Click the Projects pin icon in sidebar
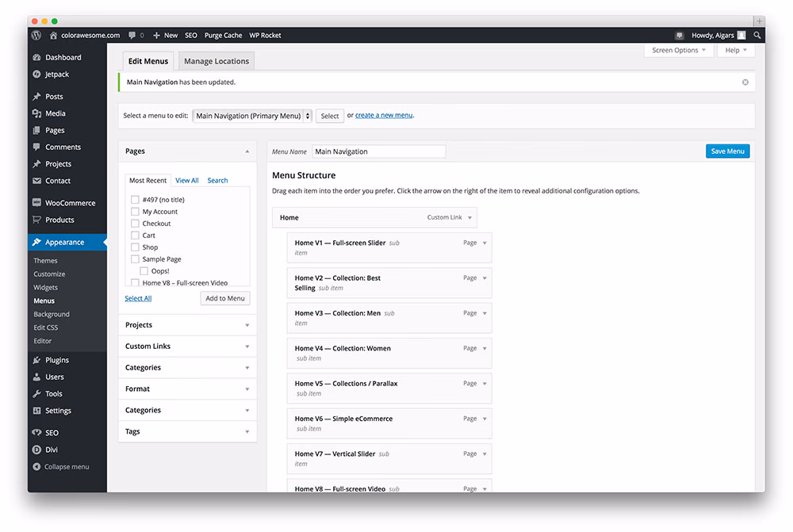This screenshot has height=532, width=793. click(x=37, y=164)
